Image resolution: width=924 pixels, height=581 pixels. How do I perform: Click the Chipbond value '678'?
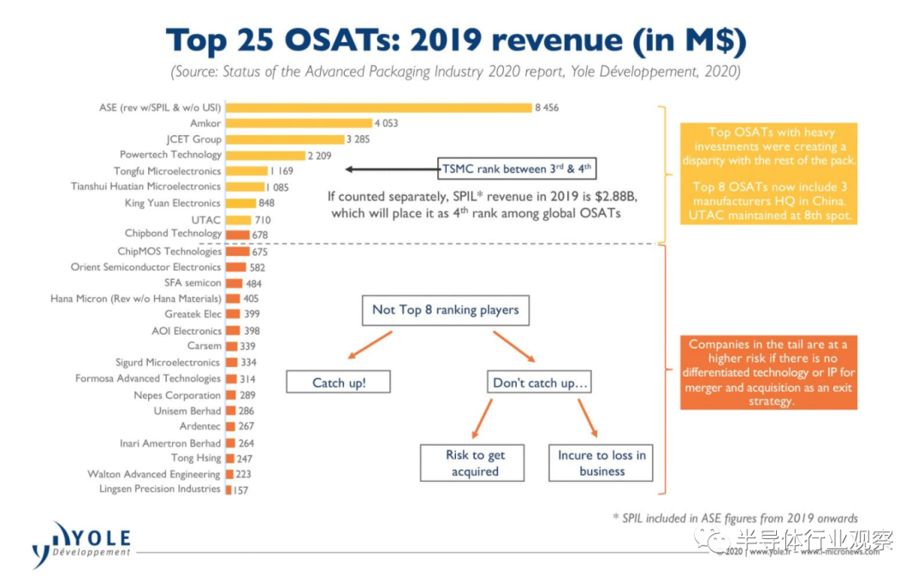tap(260, 234)
